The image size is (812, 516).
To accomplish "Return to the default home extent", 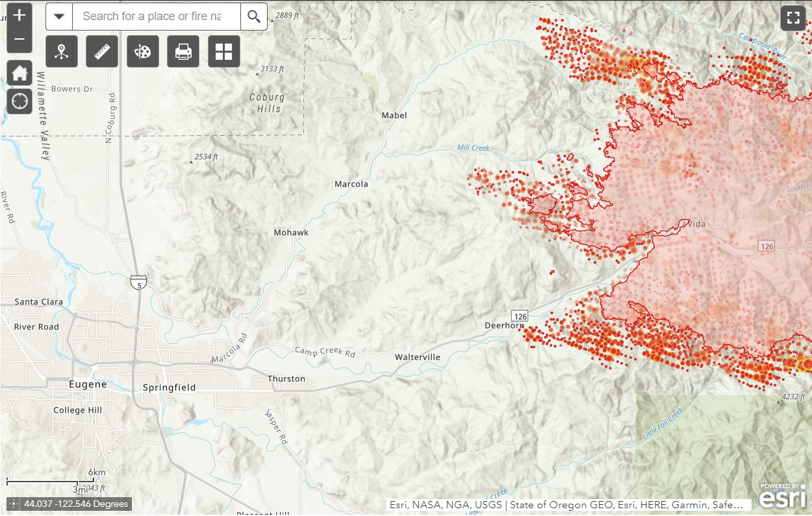I will pos(19,73).
